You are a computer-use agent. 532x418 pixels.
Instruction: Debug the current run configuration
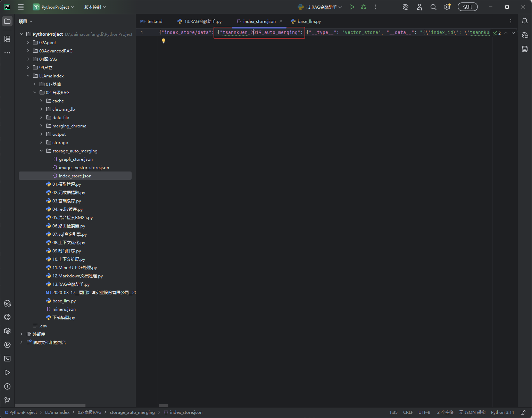[x=364, y=7]
